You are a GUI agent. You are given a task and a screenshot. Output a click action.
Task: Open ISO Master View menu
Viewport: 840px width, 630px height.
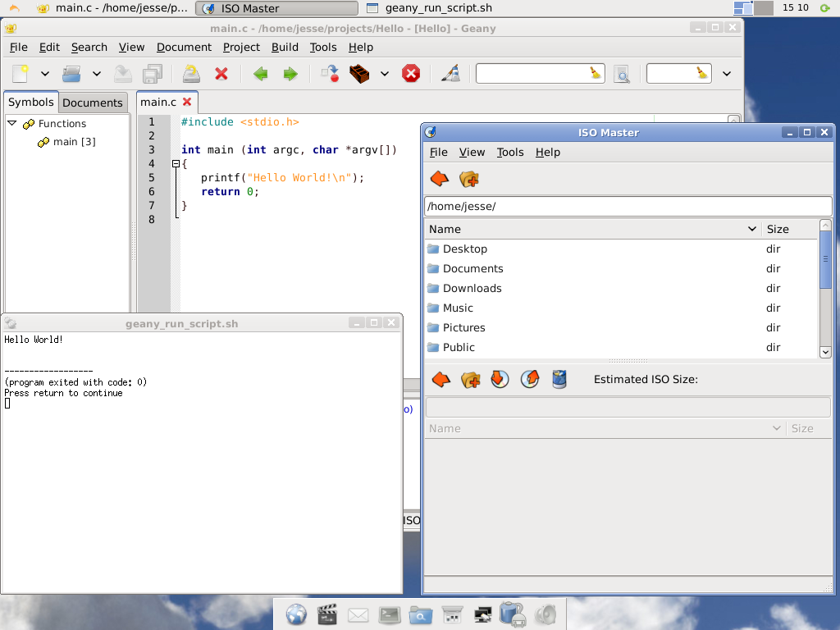point(472,152)
